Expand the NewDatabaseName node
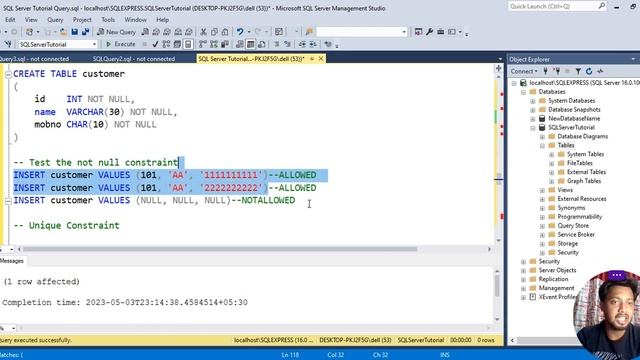 (x=533, y=119)
